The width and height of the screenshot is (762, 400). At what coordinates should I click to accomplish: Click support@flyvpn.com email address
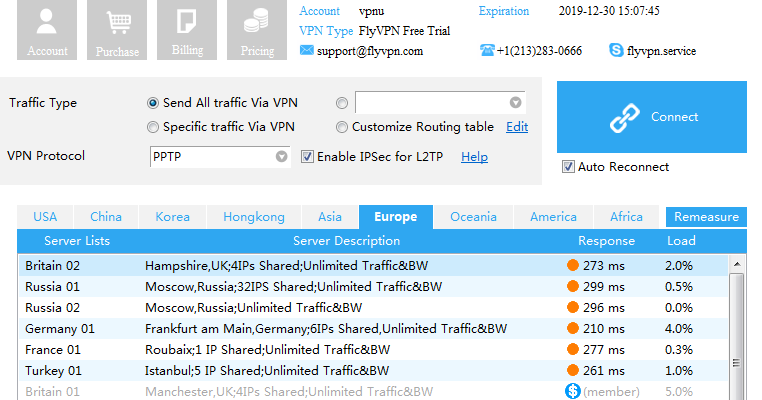370,51
